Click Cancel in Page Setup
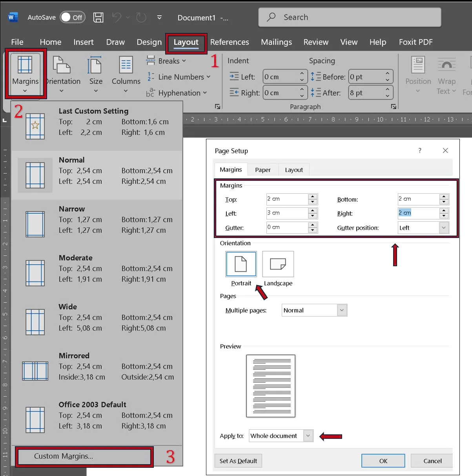Image resolution: width=472 pixels, height=476 pixels. click(432, 461)
